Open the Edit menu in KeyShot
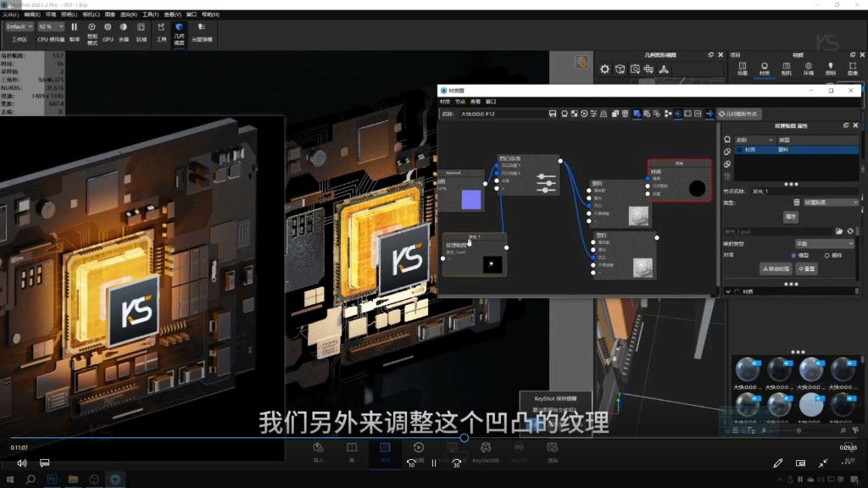The image size is (868, 488). [x=31, y=14]
